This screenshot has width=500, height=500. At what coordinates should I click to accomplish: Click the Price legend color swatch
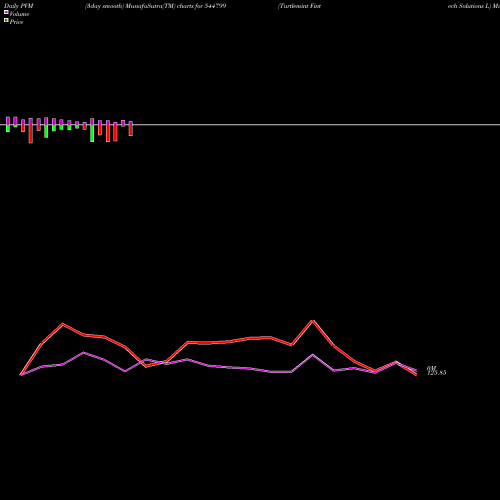tap(6, 21)
